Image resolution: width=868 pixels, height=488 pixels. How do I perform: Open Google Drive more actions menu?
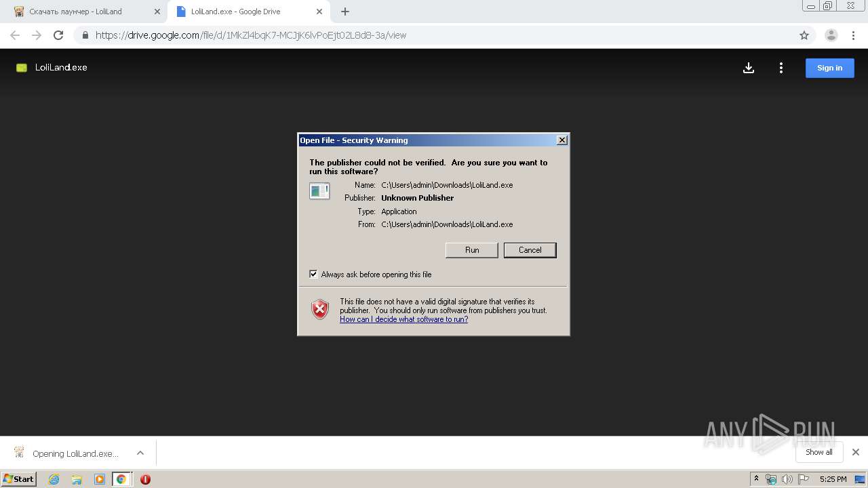(x=781, y=68)
